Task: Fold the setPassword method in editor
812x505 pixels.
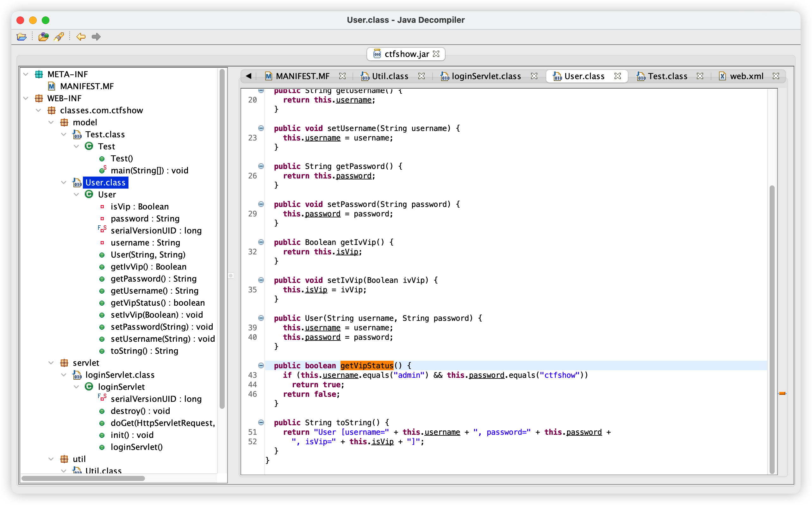Action: coord(261,204)
